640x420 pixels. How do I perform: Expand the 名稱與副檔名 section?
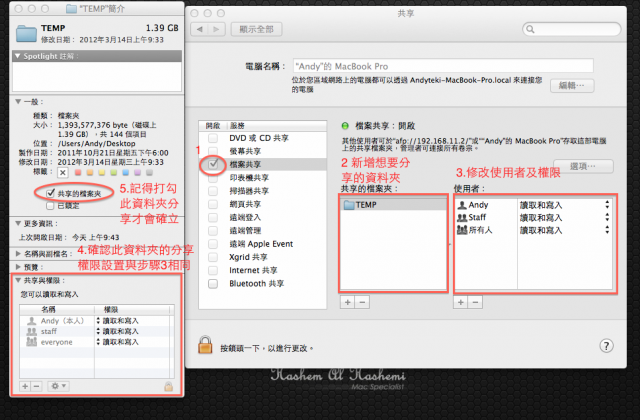(18, 253)
